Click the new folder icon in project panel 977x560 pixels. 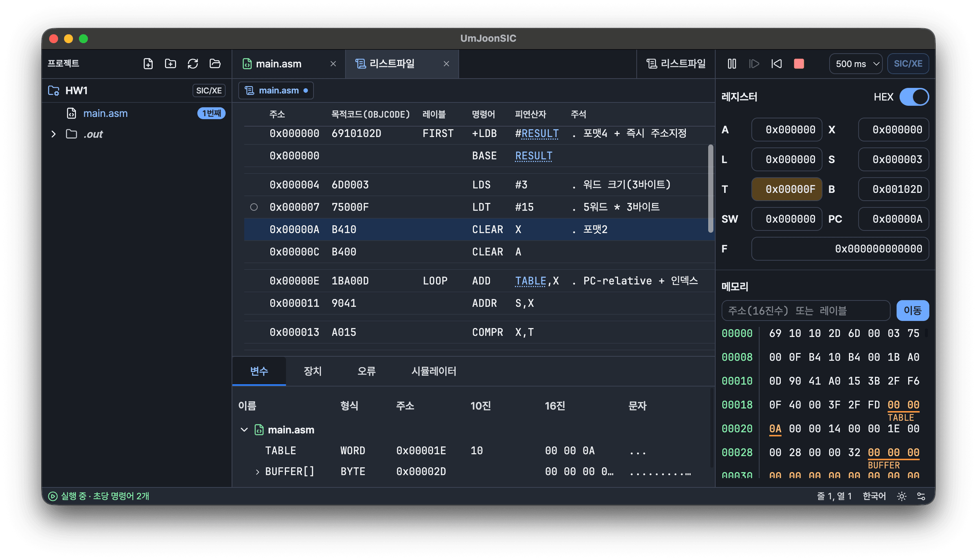click(x=170, y=63)
